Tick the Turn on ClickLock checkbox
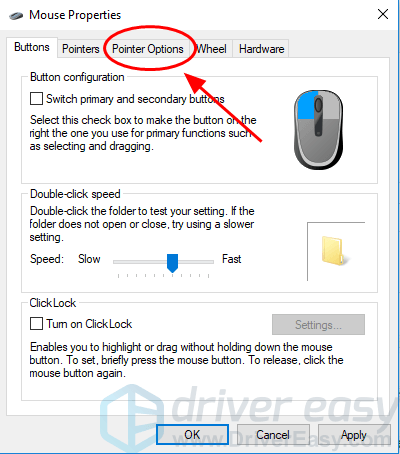Image resolution: width=400 pixels, height=454 pixels. tap(36, 324)
